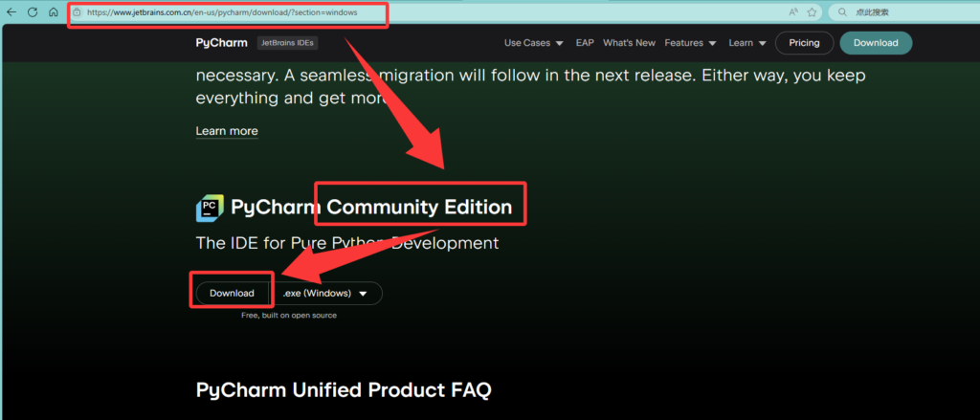980x420 pixels.
Task: Click the Pricing button
Action: [804, 43]
